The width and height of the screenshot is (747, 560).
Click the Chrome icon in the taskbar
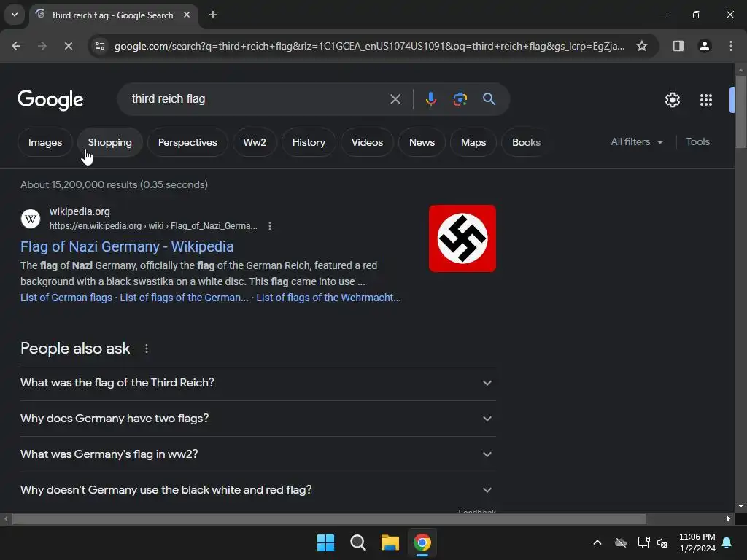(x=422, y=542)
